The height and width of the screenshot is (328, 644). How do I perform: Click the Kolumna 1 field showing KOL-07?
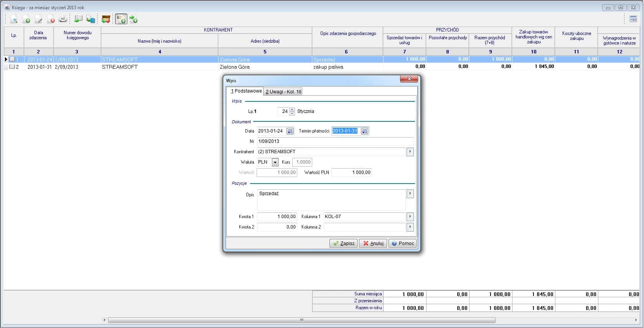click(x=365, y=217)
